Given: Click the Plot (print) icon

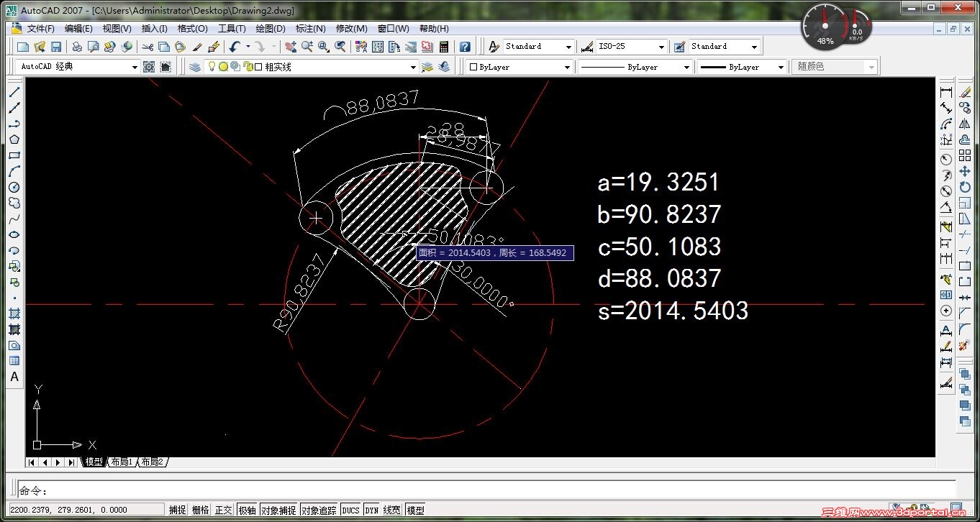Looking at the screenshot, I should click(77, 47).
